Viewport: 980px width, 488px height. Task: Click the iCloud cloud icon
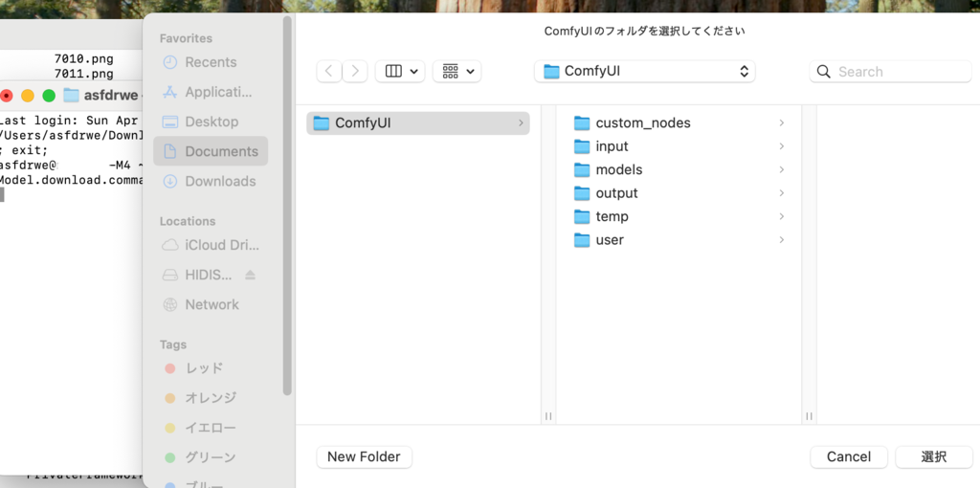170,245
